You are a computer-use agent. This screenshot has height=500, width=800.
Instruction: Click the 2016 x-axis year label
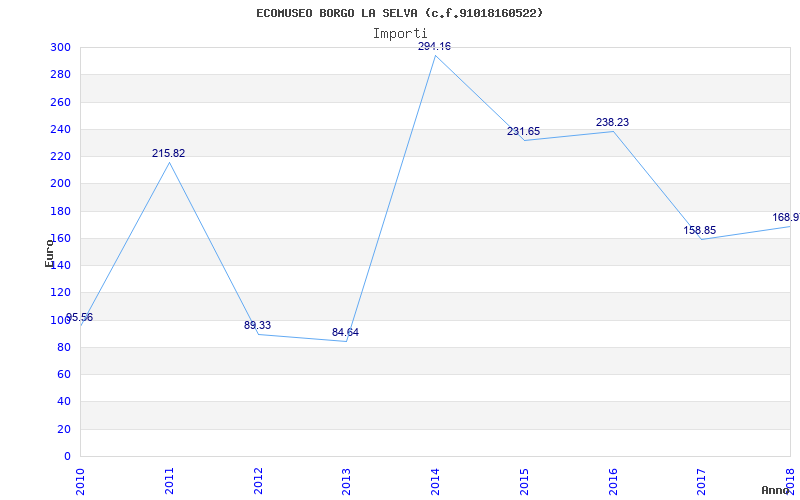(613, 481)
